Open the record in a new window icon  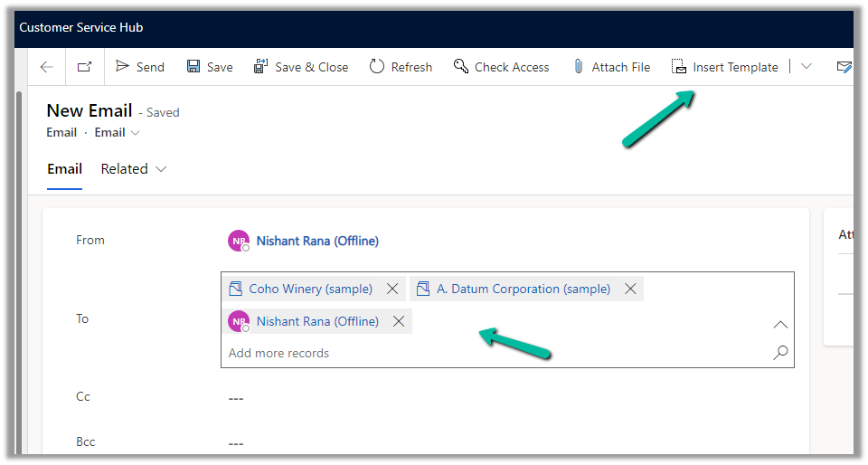point(84,67)
